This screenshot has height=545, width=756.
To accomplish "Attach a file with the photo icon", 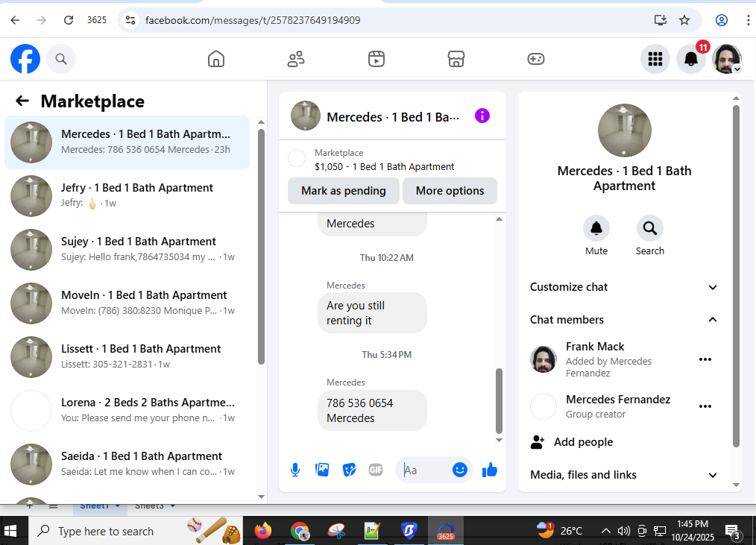I will 322,470.
